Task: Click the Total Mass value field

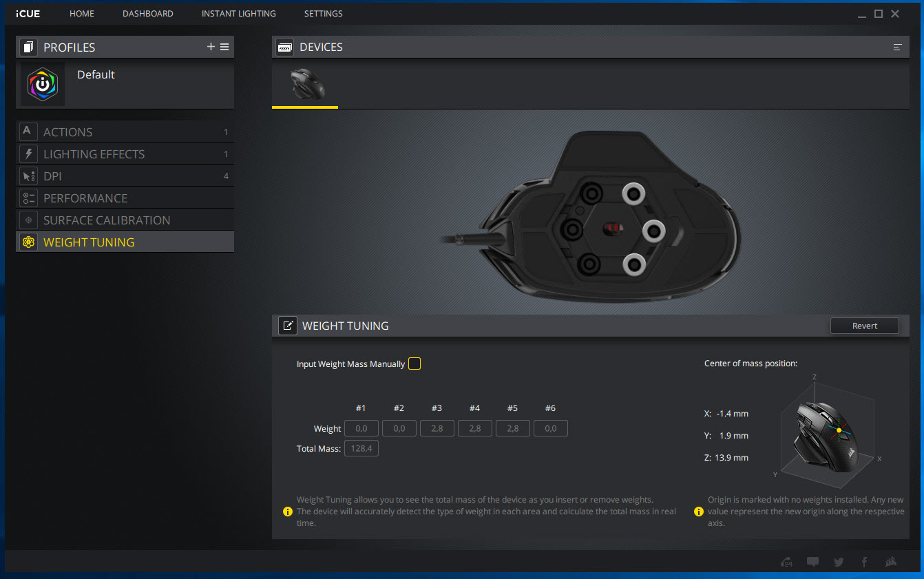Action: click(x=361, y=448)
